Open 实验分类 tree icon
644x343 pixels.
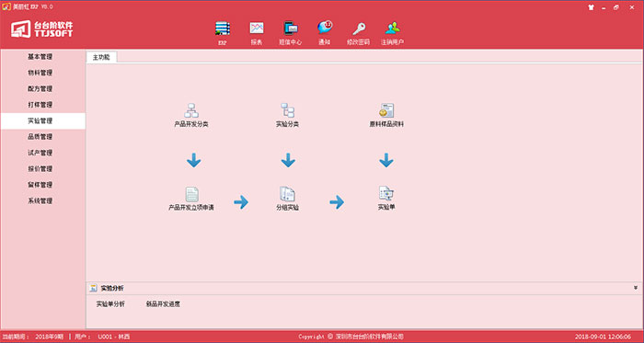287,110
